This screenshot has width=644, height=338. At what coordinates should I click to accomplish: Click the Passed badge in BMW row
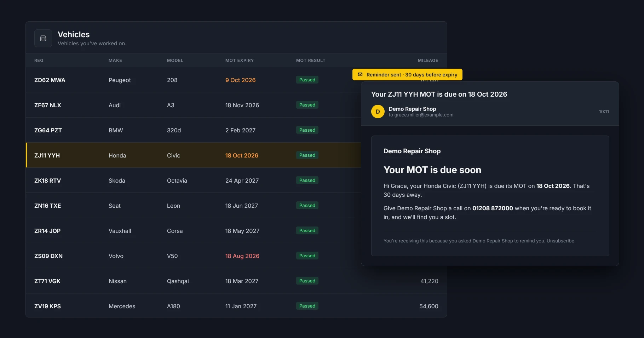point(307,130)
